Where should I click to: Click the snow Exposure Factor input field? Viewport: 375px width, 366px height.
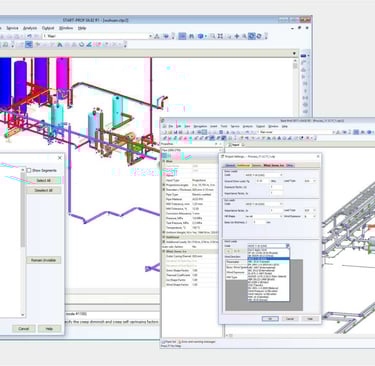276,187
